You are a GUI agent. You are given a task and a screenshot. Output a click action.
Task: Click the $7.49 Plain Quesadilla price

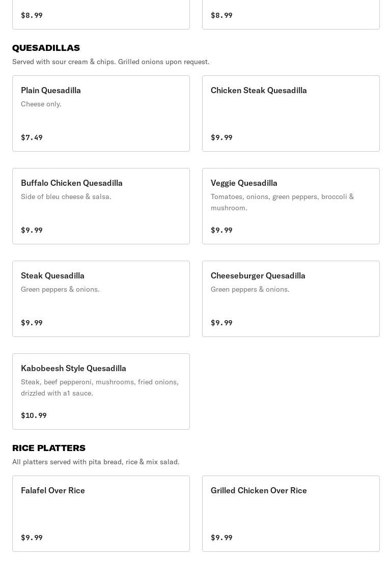[x=32, y=137]
